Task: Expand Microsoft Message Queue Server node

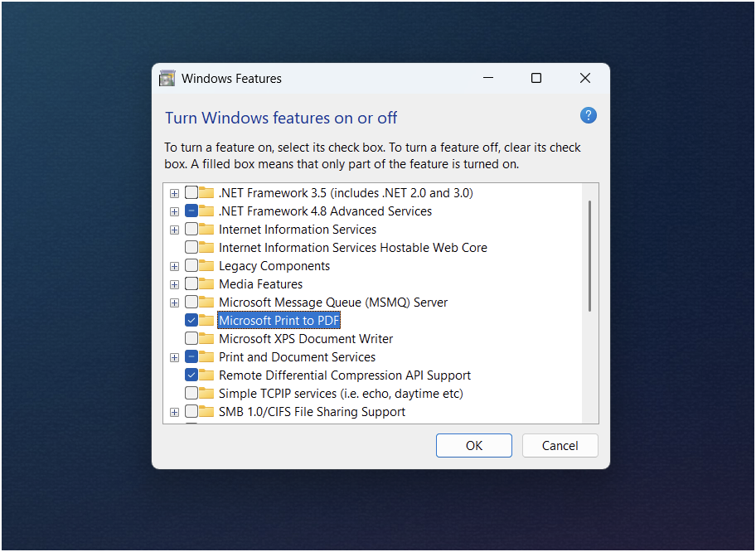Action: [x=175, y=303]
